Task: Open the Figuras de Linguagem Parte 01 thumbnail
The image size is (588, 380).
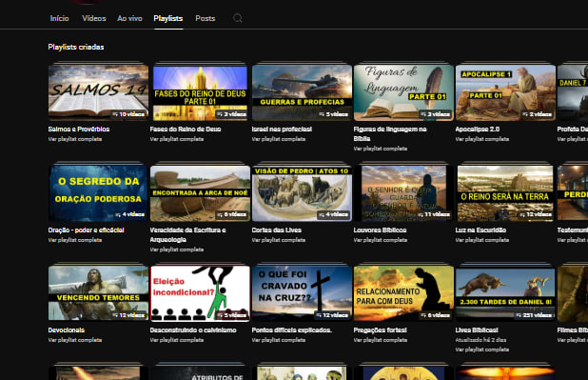Action: [x=403, y=92]
